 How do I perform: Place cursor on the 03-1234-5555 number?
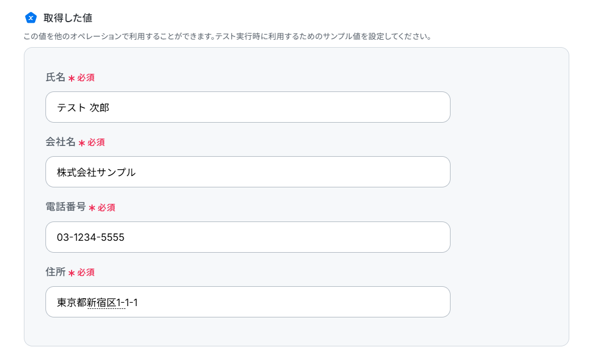(90, 237)
